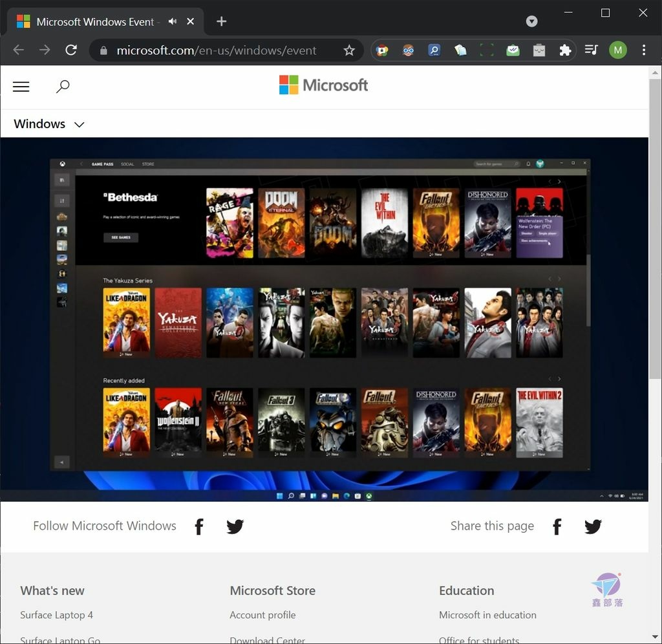Open the green envelope checkmark extension
Viewport: 662px width, 644px height.
point(513,50)
